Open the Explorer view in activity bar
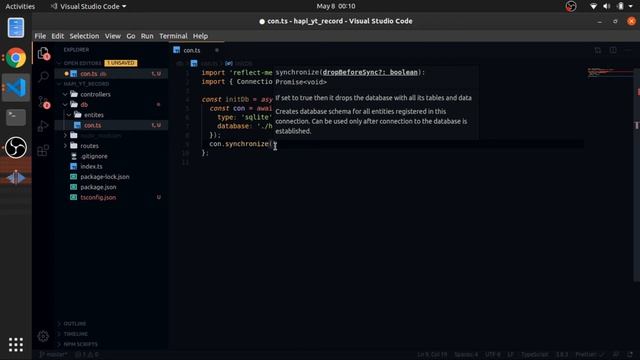The height and width of the screenshot is (360, 640). pyautogui.click(x=43, y=53)
